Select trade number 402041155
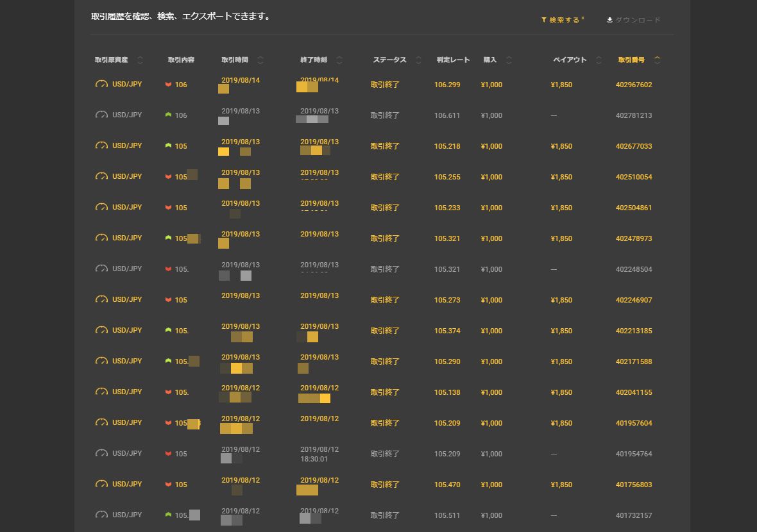Image resolution: width=757 pixels, height=532 pixels. [x=634, y=392]
